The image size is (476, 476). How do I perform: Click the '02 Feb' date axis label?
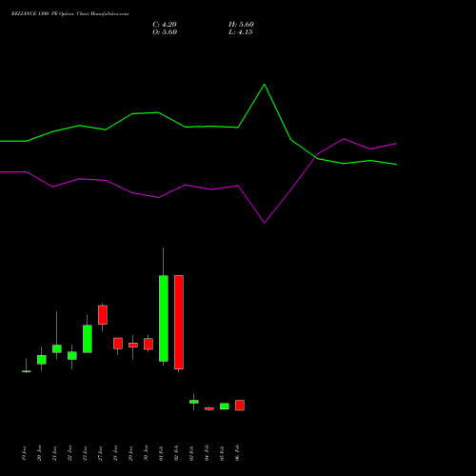(x=177, y=453)
